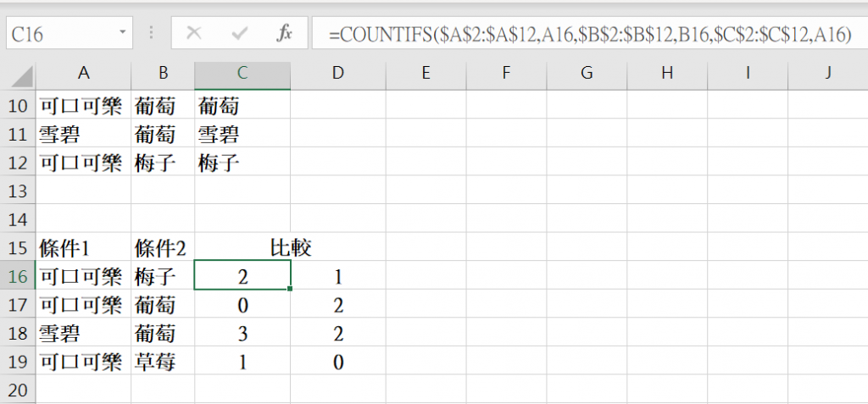Click cell C10 containing 葡萄
868x404 pixels.
click(x=242, y=104)
